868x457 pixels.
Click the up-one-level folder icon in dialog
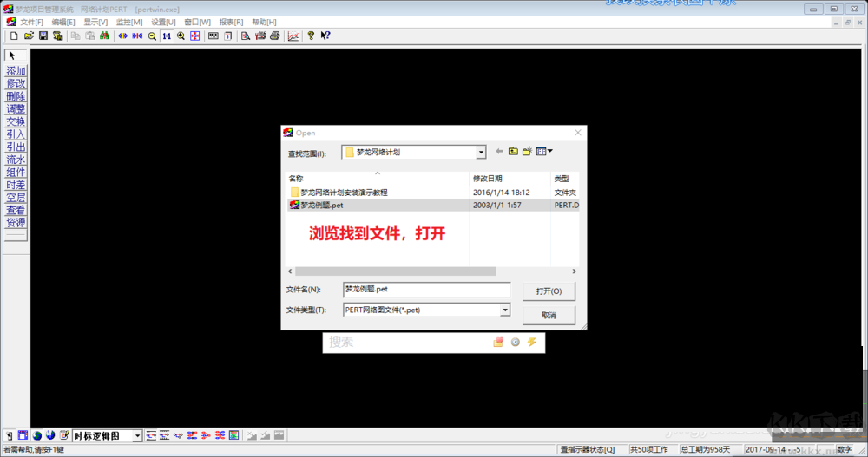[x=513, y=151]
